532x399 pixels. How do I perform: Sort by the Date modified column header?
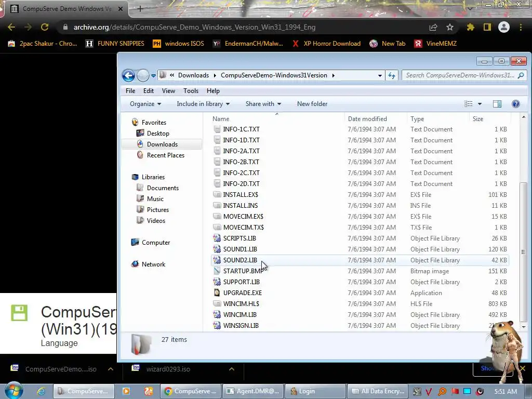point(367,119)
